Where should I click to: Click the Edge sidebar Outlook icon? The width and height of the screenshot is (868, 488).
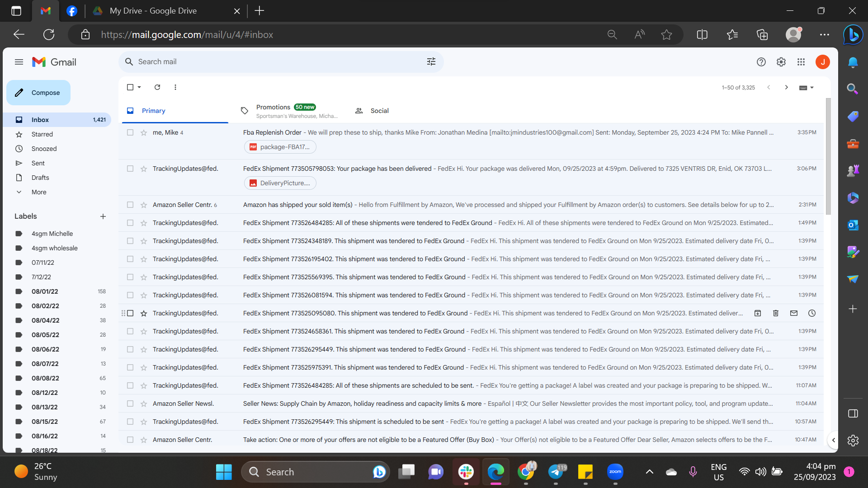853,225
